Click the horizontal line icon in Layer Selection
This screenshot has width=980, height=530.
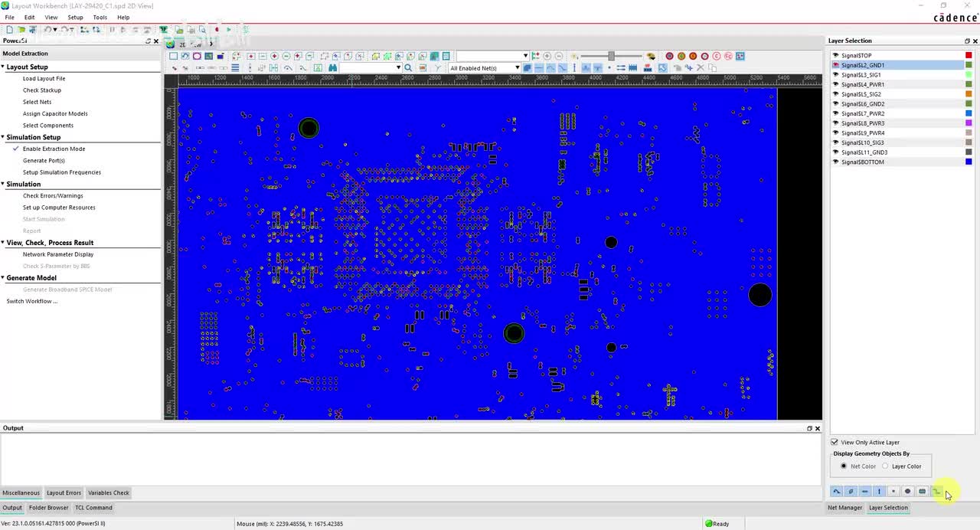[865, 491]
